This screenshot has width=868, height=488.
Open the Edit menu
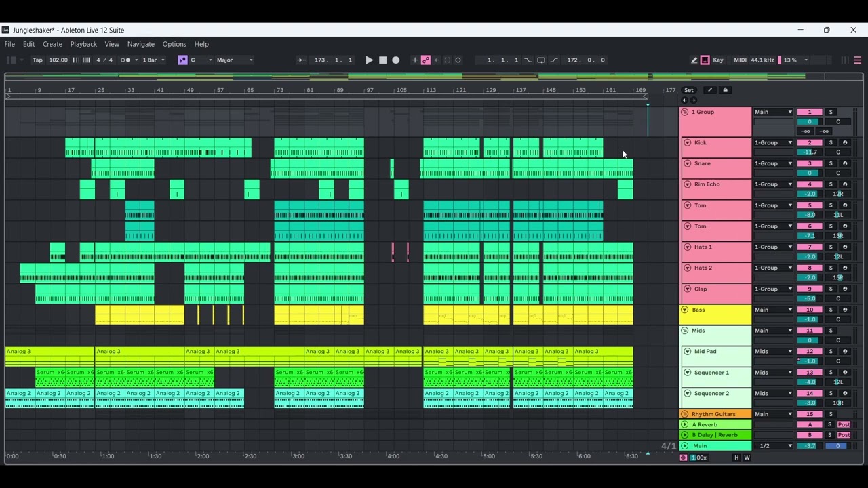(28, 44)
